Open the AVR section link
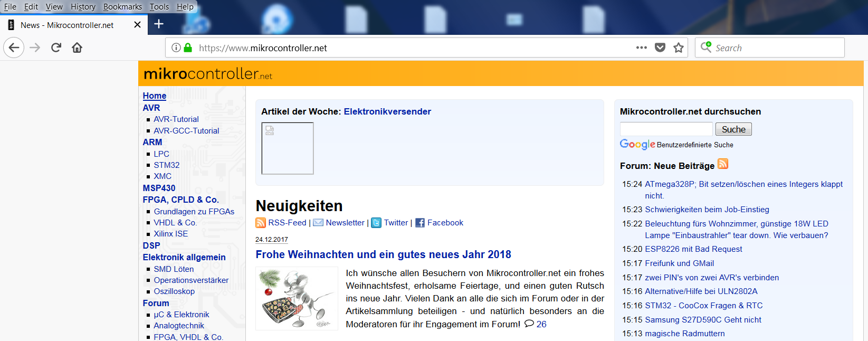Viewport: 868px width, 341px height. (x=151, y=108)
